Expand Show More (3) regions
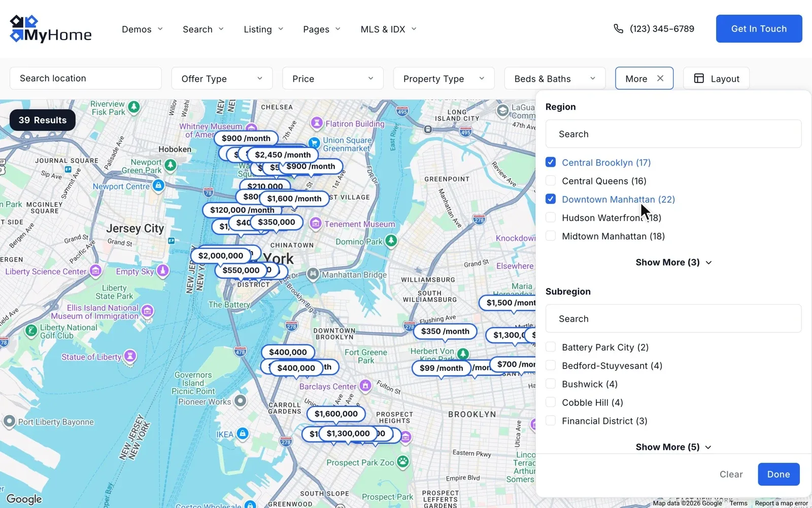The width and height of the screenshot is (812, 508). (673, 262)
